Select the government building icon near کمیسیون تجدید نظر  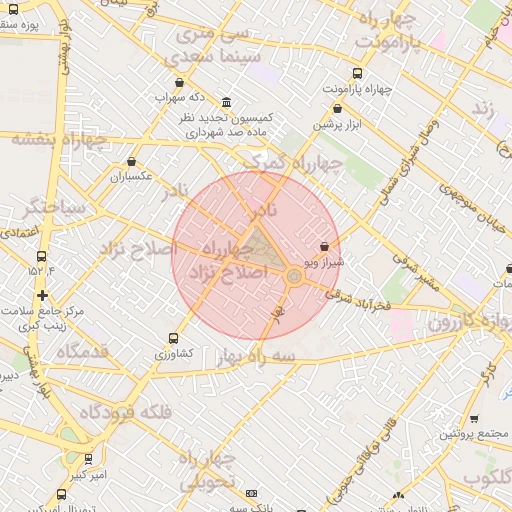tap(226, 102)
